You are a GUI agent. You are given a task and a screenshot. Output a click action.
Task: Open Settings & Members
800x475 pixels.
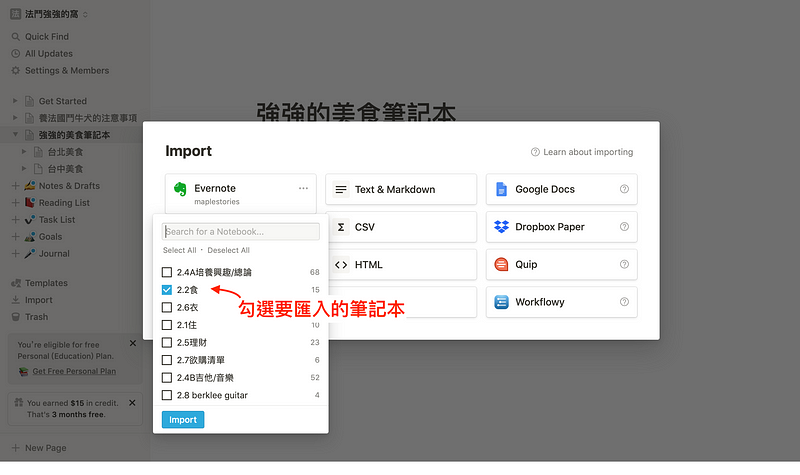67,70
